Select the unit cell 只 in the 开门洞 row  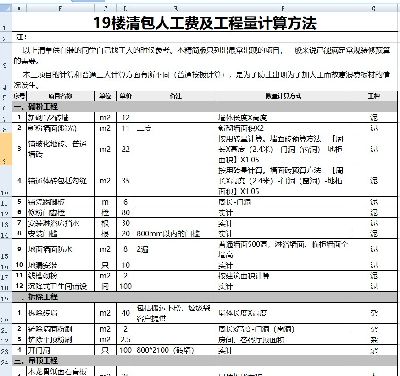point(105,350)
